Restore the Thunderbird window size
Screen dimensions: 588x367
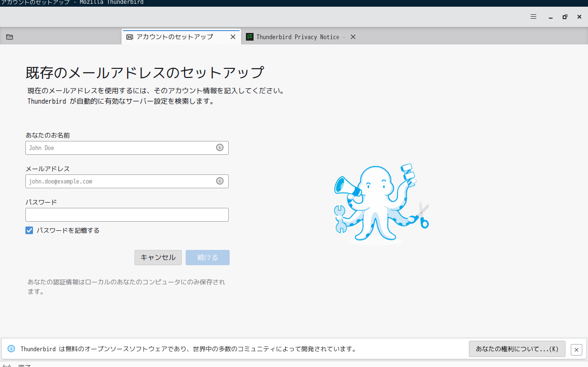pyautogui.click(x=565, y=17)
